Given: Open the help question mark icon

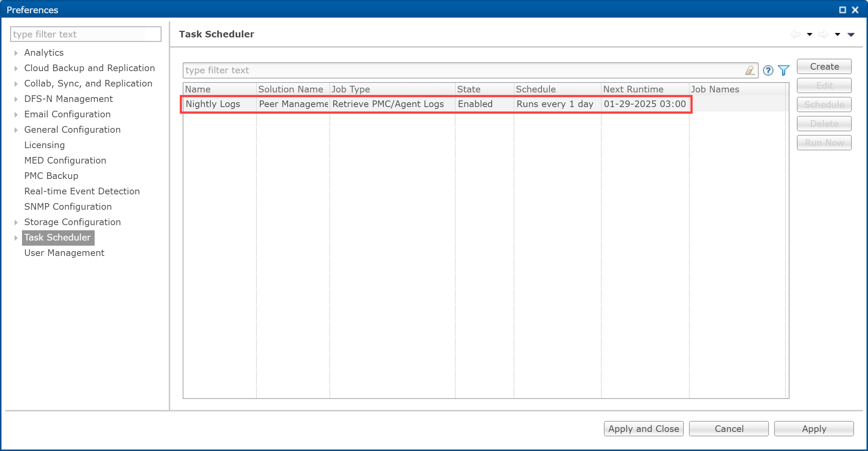Looking at the screenshot, I should pyautogui.click(x=768, y=70).
